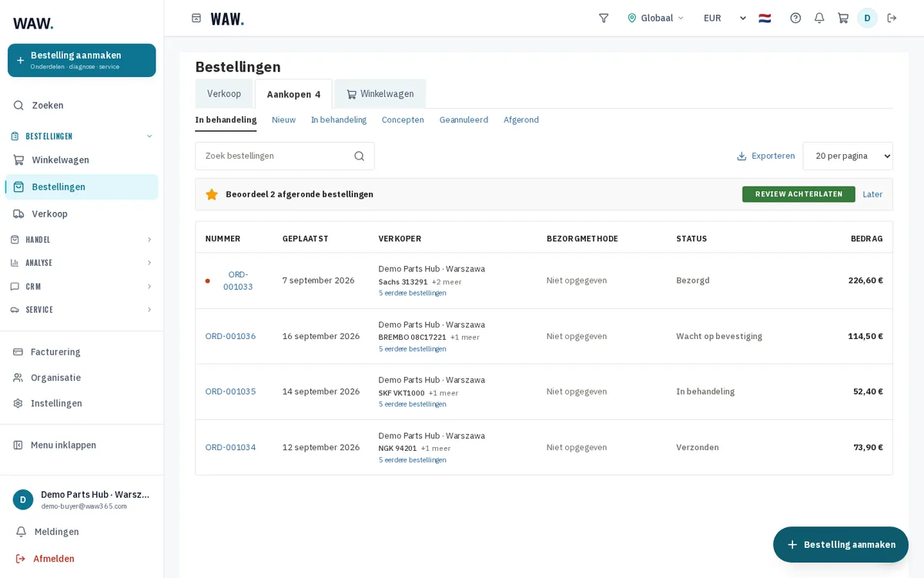Expand the SERVICE section

point(82,310)
